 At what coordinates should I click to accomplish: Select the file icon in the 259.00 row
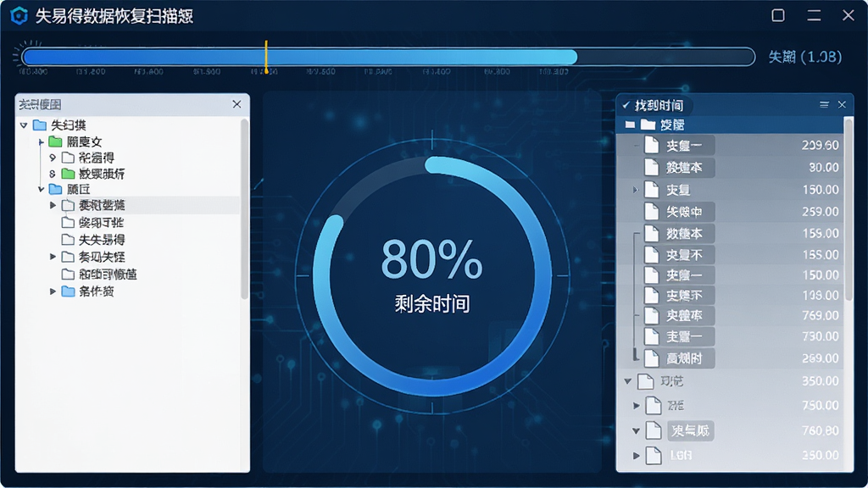652,211
